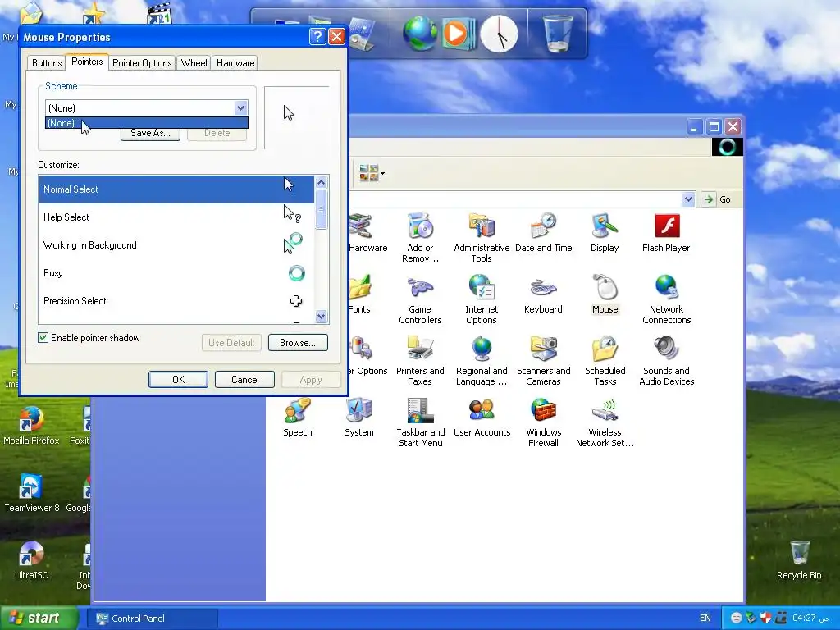The width and height of the screenshot is (840, 630).
Task: Toggle the Enable pointer shadow checkbox
Action: point(43,337)
